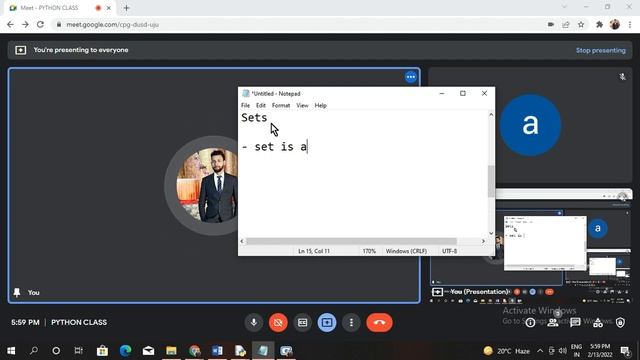640x360 pixels.
Task: Open Chrome extensions puzzle icon
Action: (x=599, y=24)
